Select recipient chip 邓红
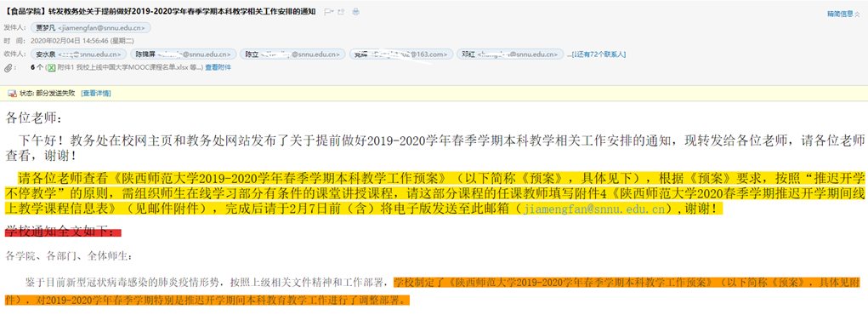Viewport: 868px width, 315px height. (510, 54)
